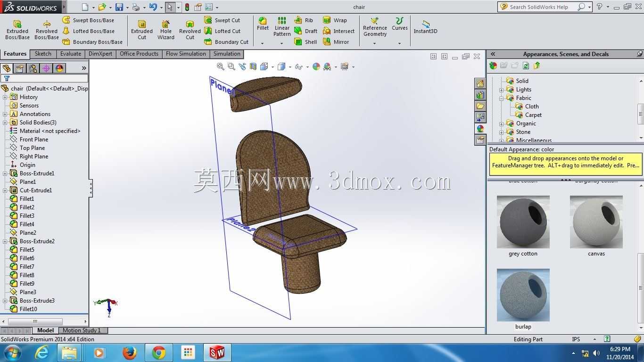Viewport: 644px width, 362px height.
Task: Choose the Revolved Boss/Base tool
Action: [47, 30]
